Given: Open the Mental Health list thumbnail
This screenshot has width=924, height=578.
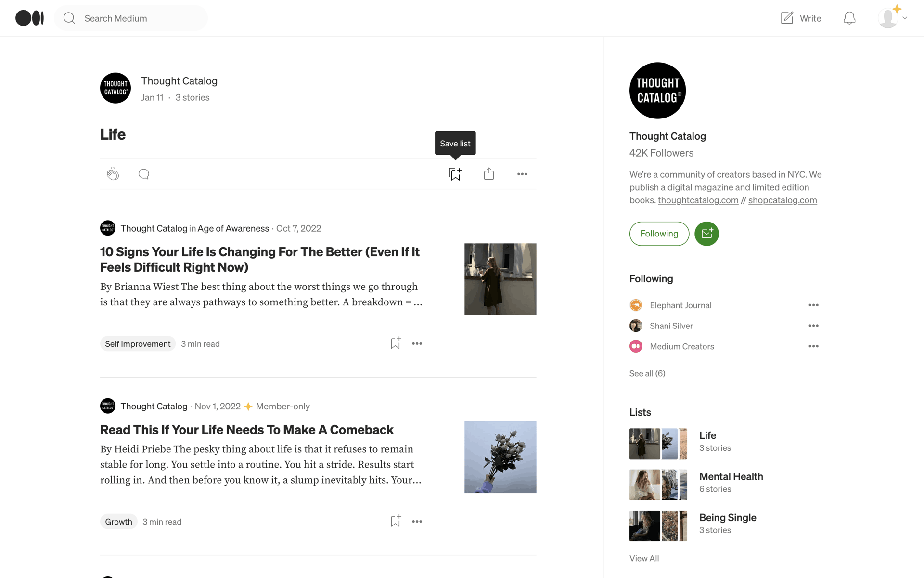Looking at the screenshot, I should [x=658, y=485].
